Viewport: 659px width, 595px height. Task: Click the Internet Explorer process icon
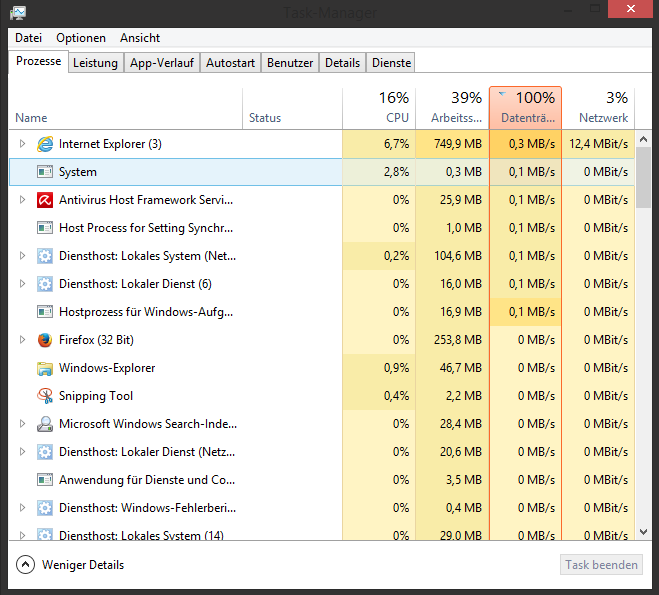[x=45, y=144]
